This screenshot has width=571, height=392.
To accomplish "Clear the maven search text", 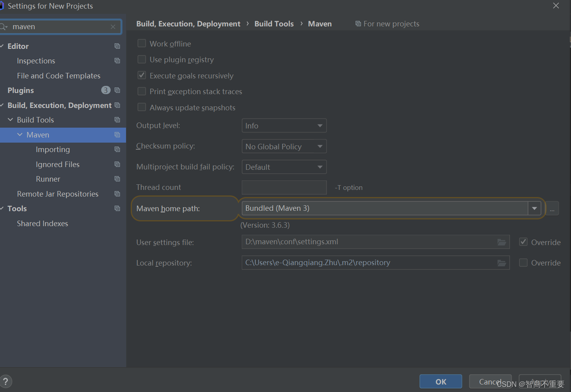I will click(113, 27).
